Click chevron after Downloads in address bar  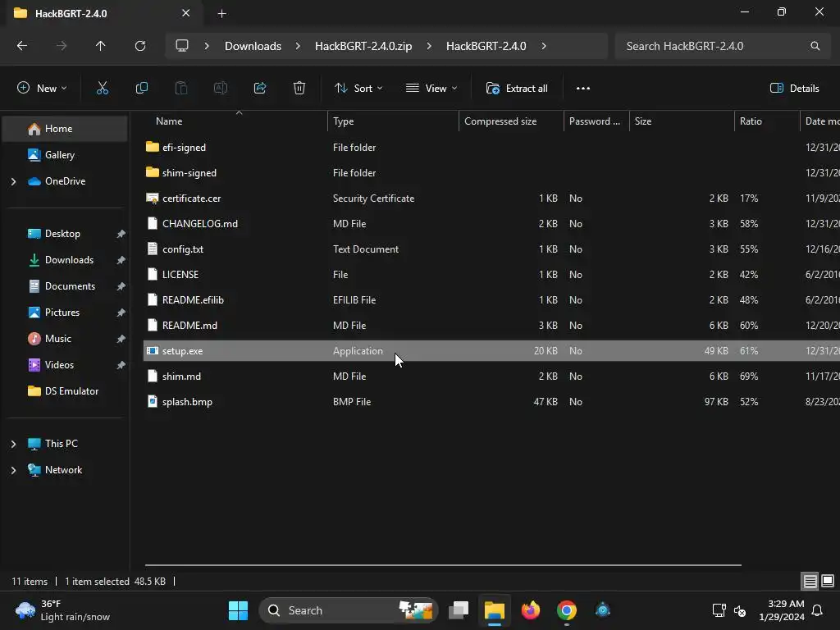298,46
